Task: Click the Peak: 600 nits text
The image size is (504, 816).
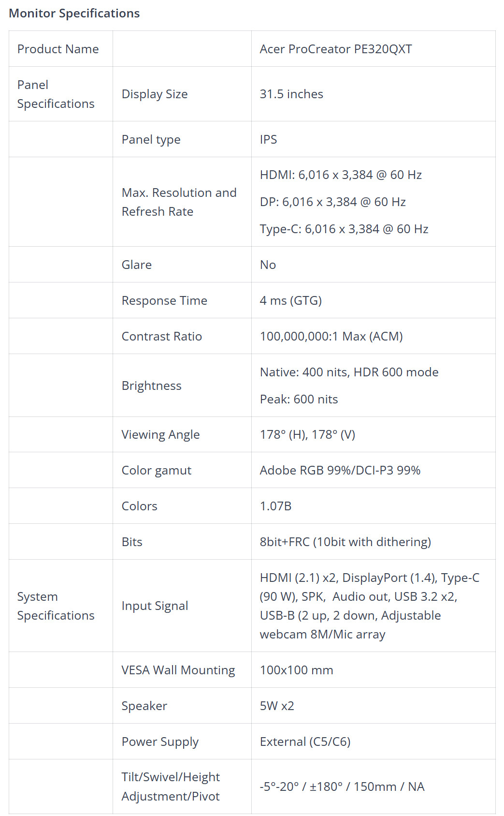Action: coord(299,399)
